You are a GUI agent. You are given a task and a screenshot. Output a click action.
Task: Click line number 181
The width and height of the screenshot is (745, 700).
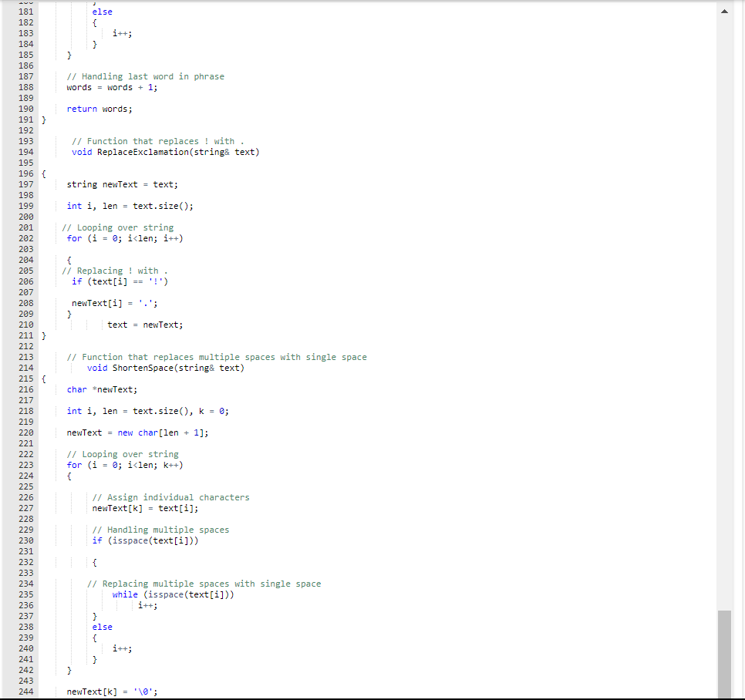[25, 12]
